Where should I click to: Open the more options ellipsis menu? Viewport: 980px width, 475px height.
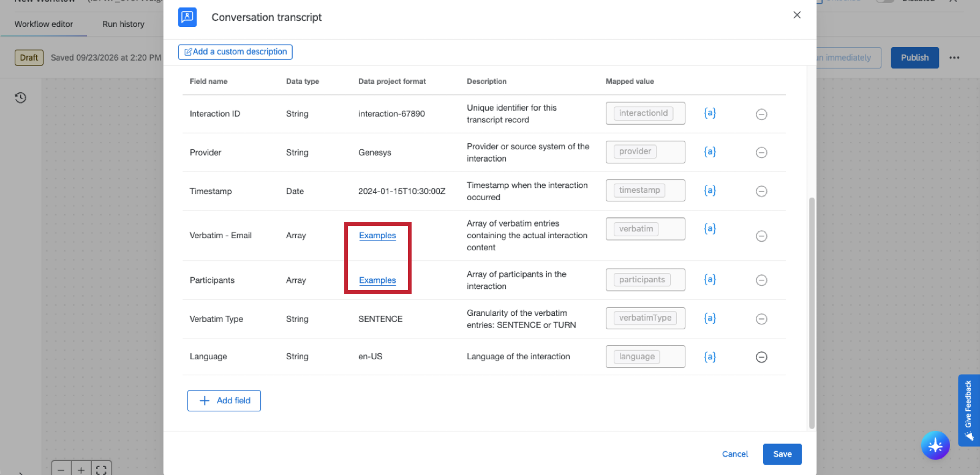pos(954,58)
